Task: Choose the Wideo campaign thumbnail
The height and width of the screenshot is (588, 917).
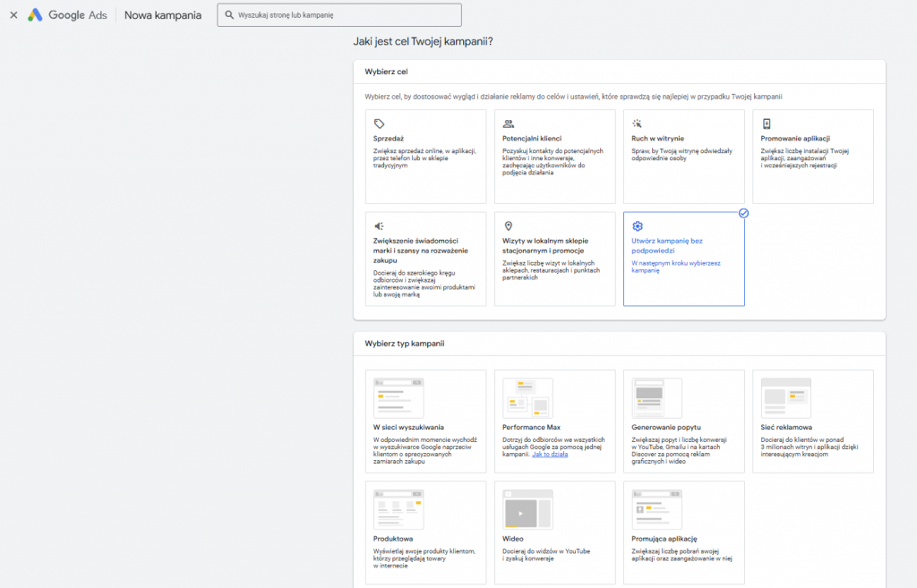Action: coord(527,509)
